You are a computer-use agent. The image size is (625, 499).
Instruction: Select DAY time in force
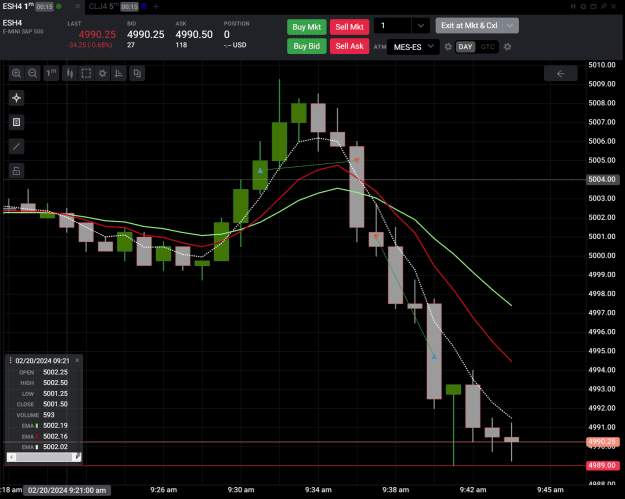click(465, 47)
